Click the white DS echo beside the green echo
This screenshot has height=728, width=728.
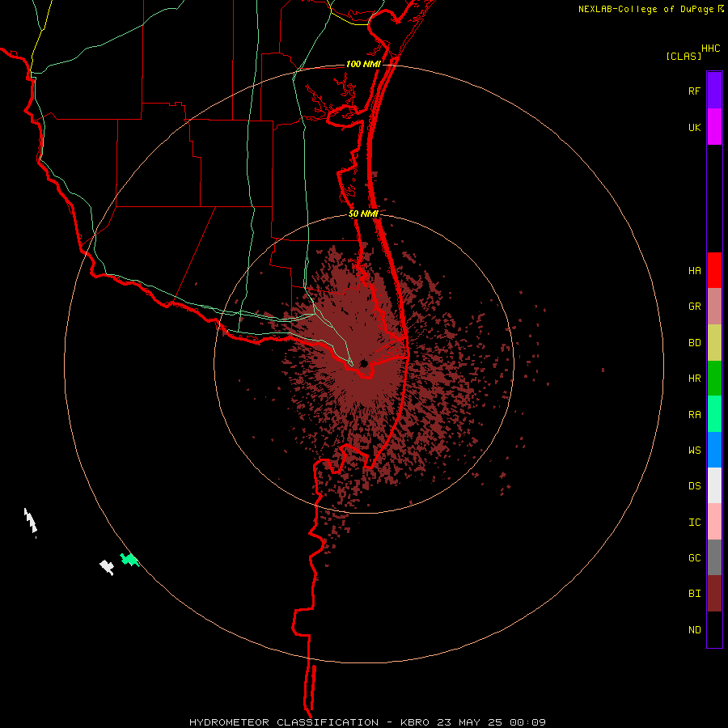107,567
